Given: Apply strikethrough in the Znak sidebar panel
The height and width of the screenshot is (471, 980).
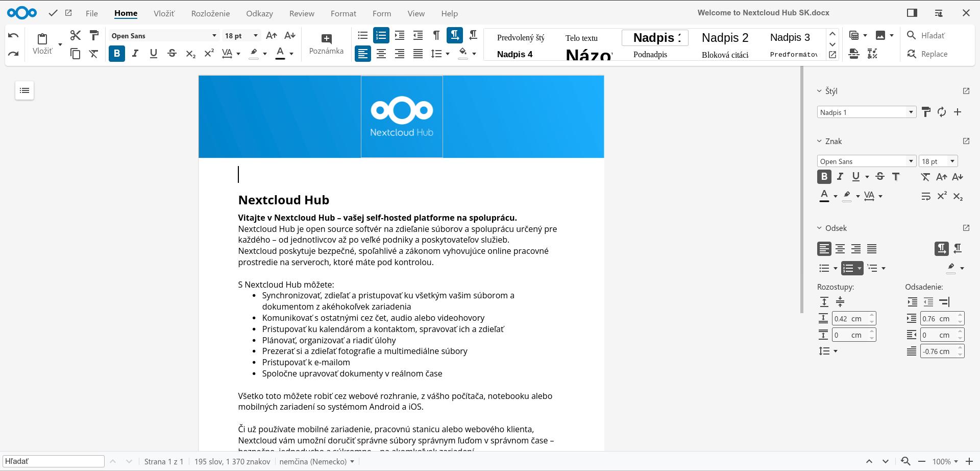Looking at the screenshot, I should (879, 176).
